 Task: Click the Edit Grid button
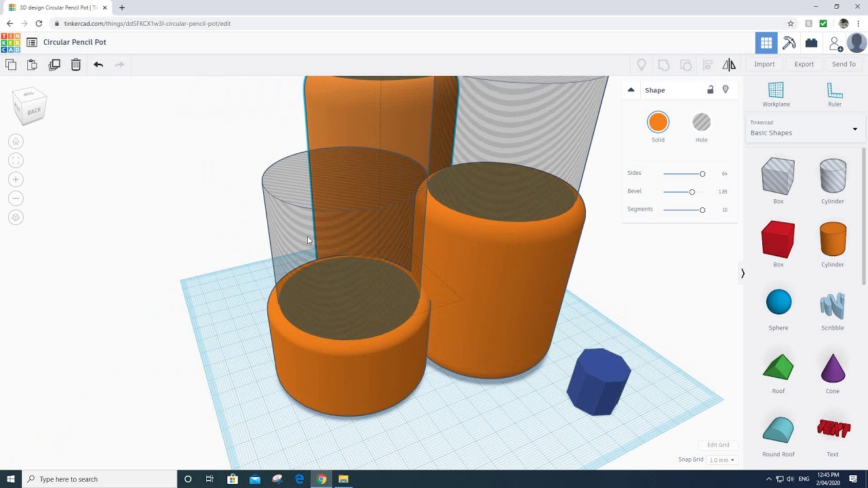718,445
